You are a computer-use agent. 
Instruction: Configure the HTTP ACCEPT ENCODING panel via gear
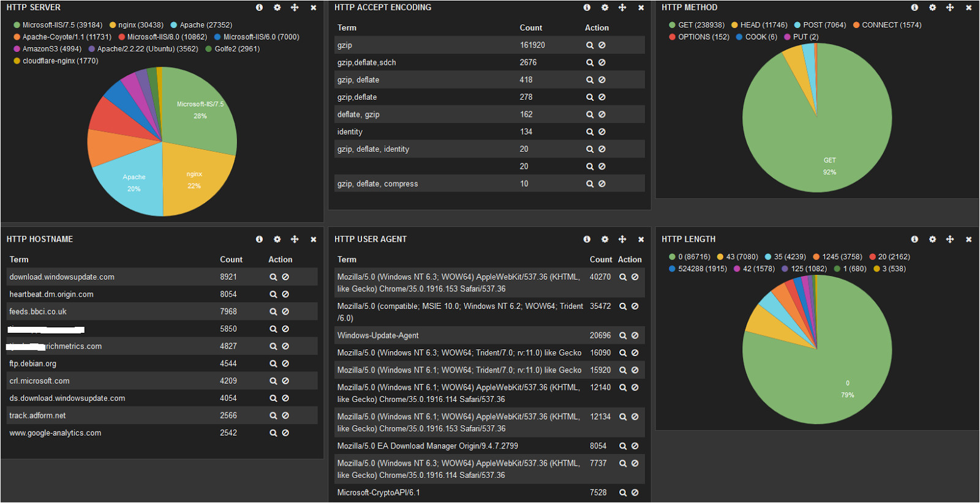(605, 7)
